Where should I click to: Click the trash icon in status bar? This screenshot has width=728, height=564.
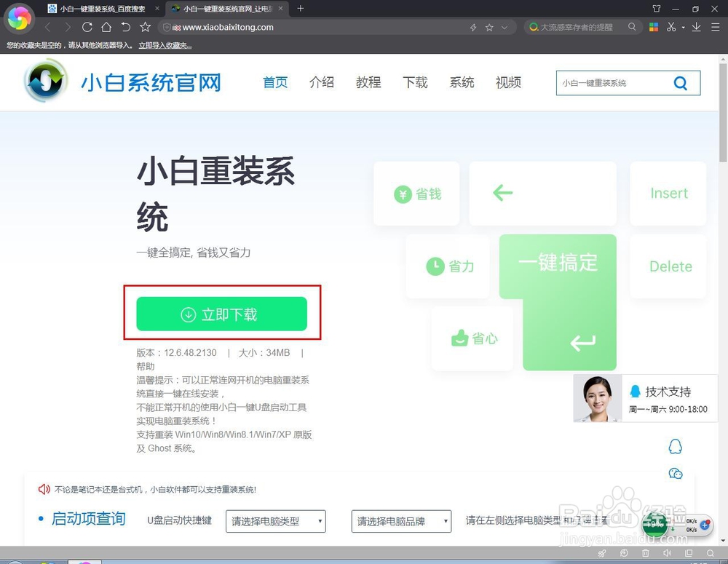click(645, 553)
